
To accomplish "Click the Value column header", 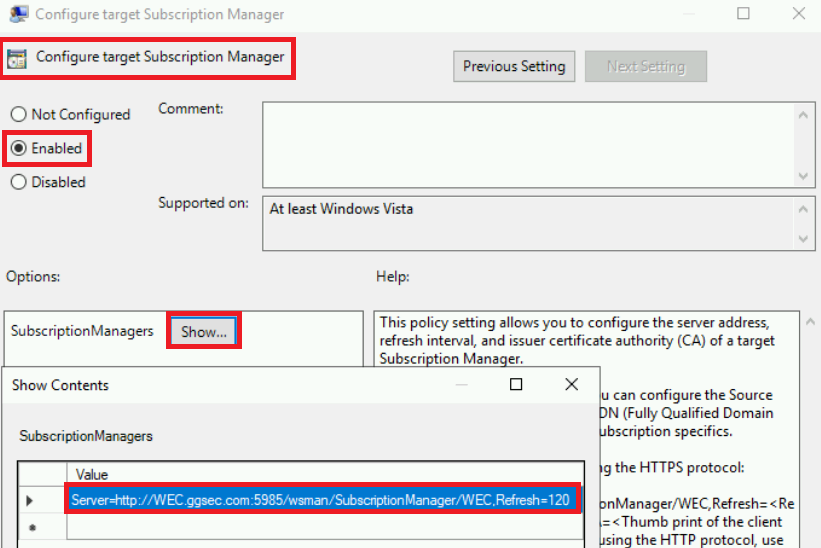I will (325, 474).
